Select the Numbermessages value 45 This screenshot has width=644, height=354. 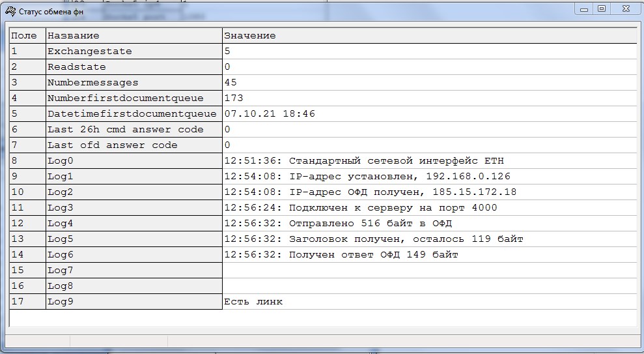(x=430, y=83)
